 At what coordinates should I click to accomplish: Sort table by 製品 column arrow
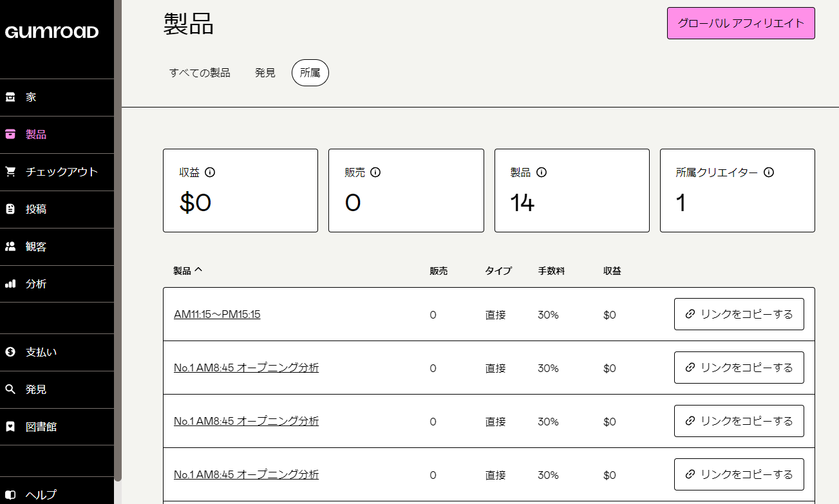click(198, 270)
